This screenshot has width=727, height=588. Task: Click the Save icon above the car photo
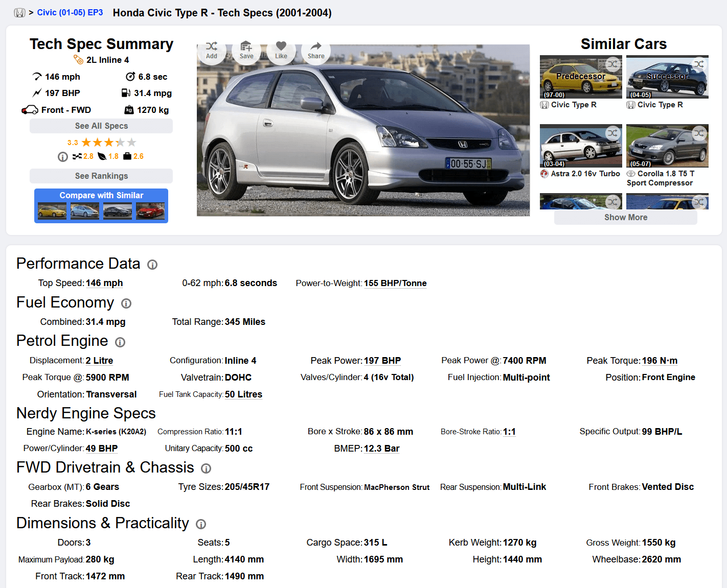pos(246,49)
